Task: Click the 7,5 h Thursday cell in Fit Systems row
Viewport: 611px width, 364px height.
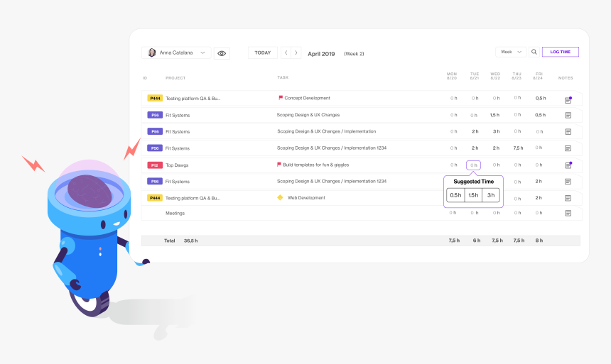Action: [x=518, y=148]
